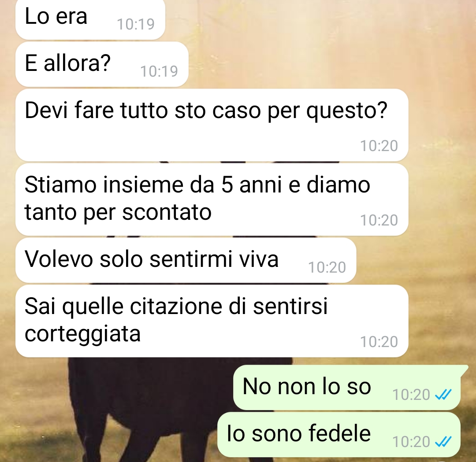Screen dimensions: 476x462
Task: Tap the 'Lo era' message bubble
Action: click(90, 19)
